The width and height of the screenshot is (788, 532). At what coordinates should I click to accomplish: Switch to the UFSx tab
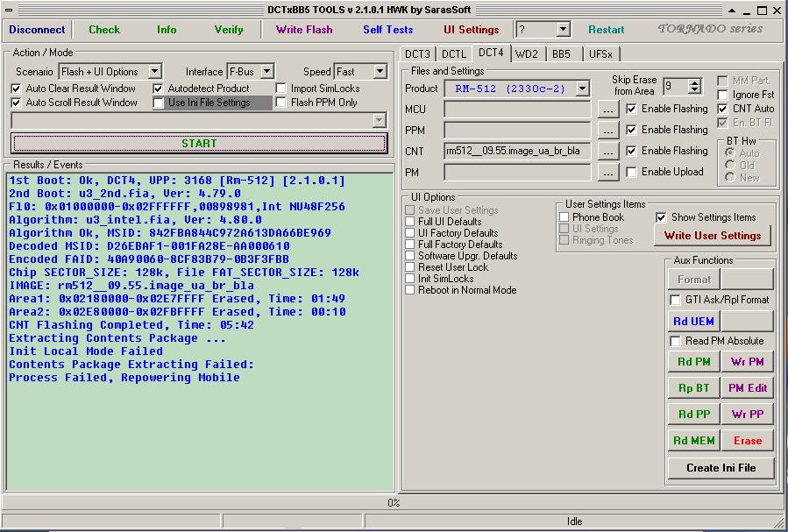coord(600,54)
